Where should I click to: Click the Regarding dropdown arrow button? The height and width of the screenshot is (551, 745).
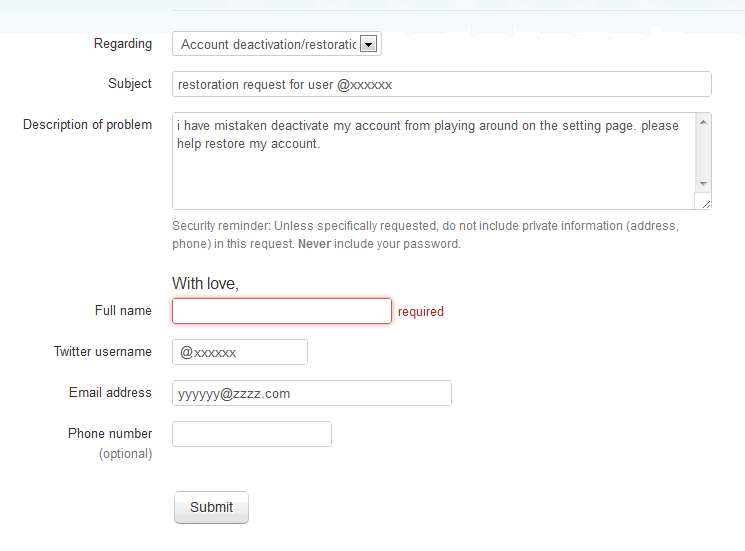tap(369, 44)
